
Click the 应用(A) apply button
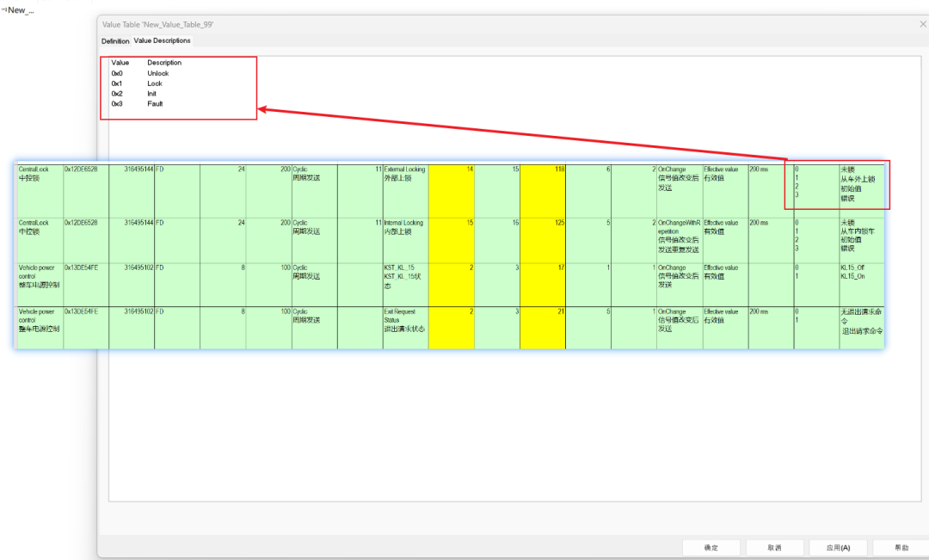[837, 547]
